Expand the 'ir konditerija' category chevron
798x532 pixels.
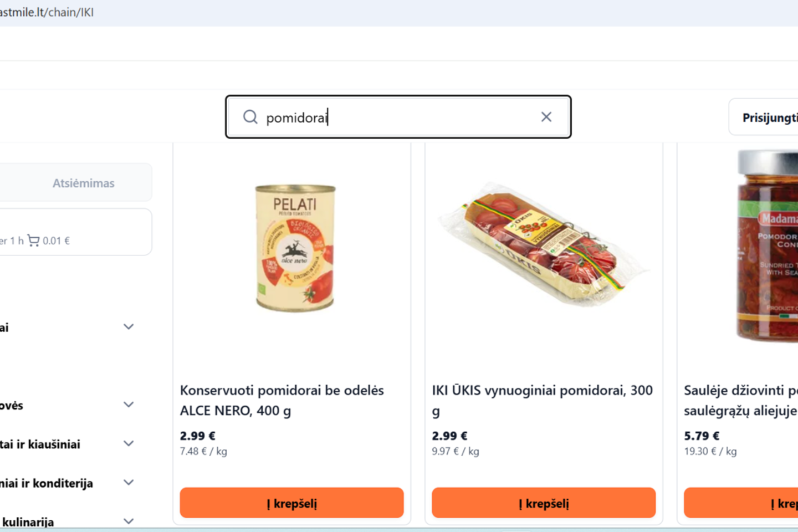click(x=129, y=482)
